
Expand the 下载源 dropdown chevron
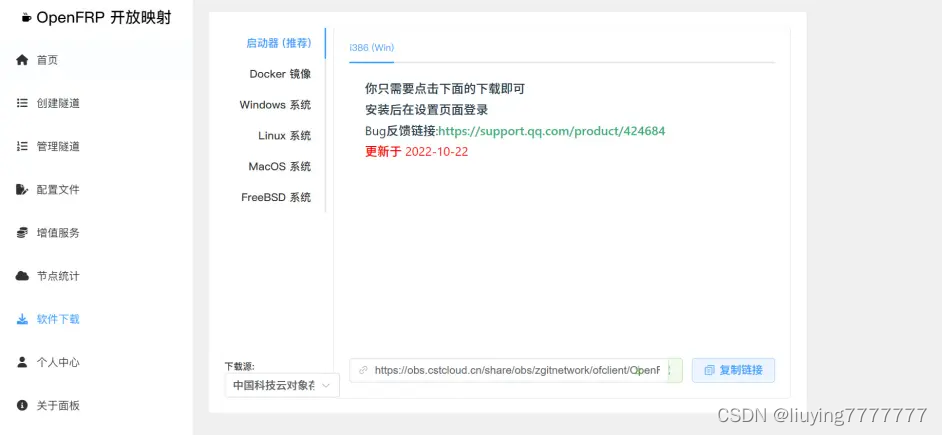pyautogui.click(x=326, y=386)
